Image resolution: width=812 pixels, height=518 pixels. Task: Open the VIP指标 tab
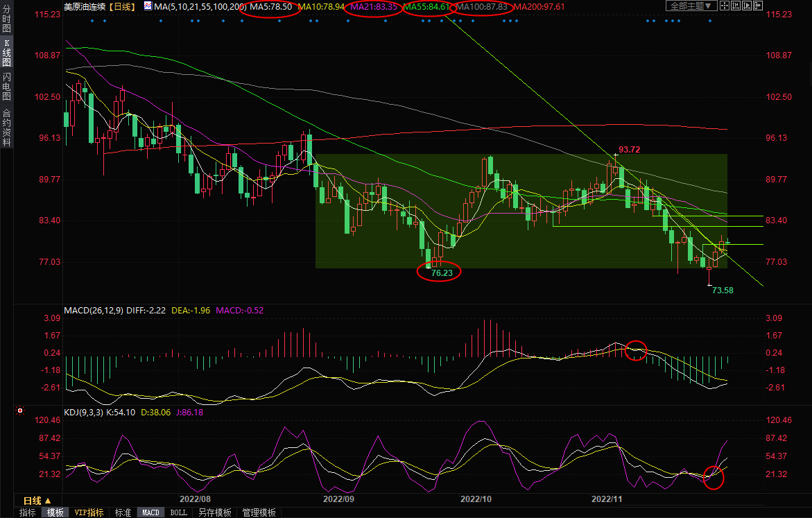(89, 512)
